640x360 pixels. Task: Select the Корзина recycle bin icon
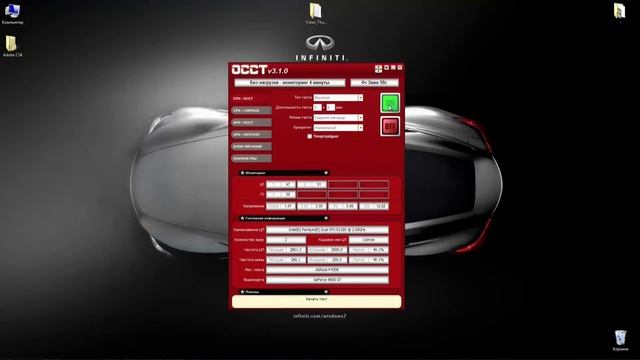[620, 340]
